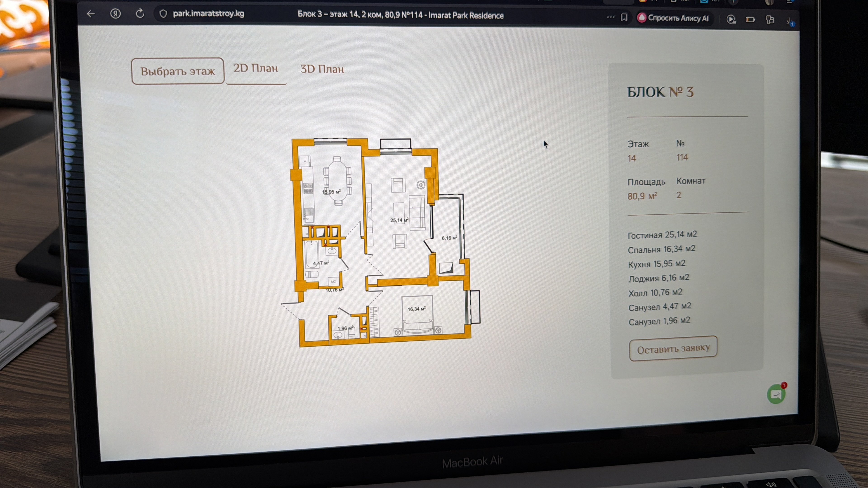Open a new tab with plus icon
This screenshot has width=868, height=488.
click(x=734, y=2)
